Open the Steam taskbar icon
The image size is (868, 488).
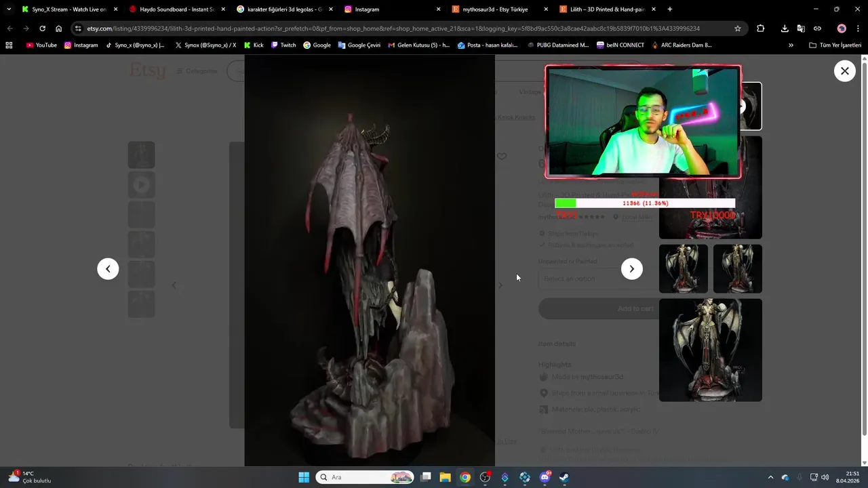(564, 477)
